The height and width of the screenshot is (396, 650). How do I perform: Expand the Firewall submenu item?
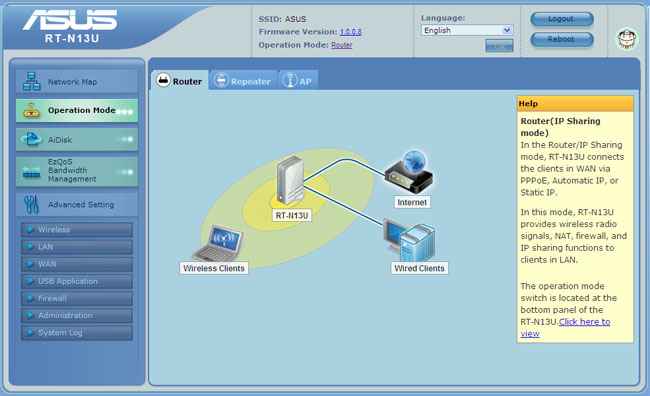click(x=77, y=298)
